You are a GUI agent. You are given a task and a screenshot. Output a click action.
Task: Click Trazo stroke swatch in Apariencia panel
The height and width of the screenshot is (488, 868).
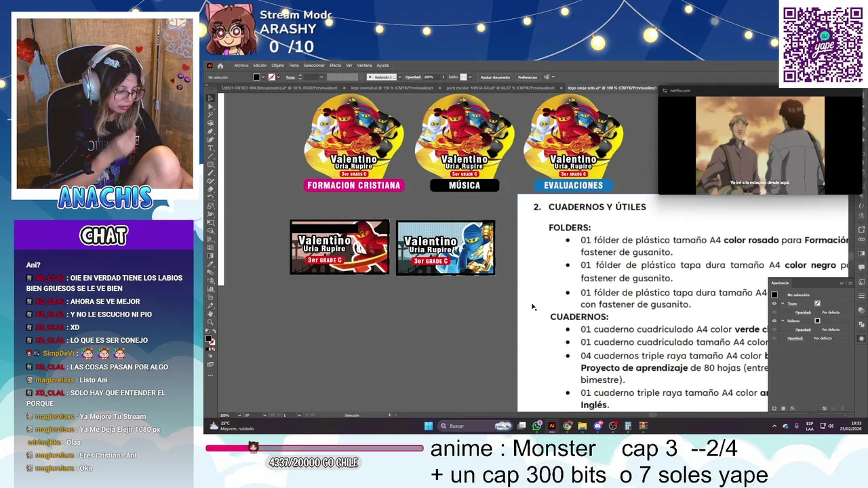817,304
